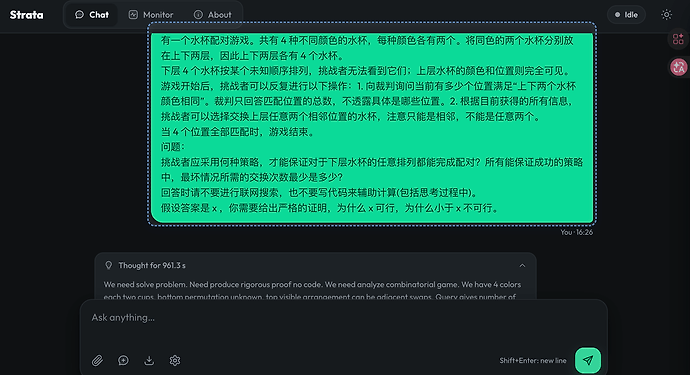Click the You 16:26 timestamp
Screen dimensions: 690x375
coord(576,232)
